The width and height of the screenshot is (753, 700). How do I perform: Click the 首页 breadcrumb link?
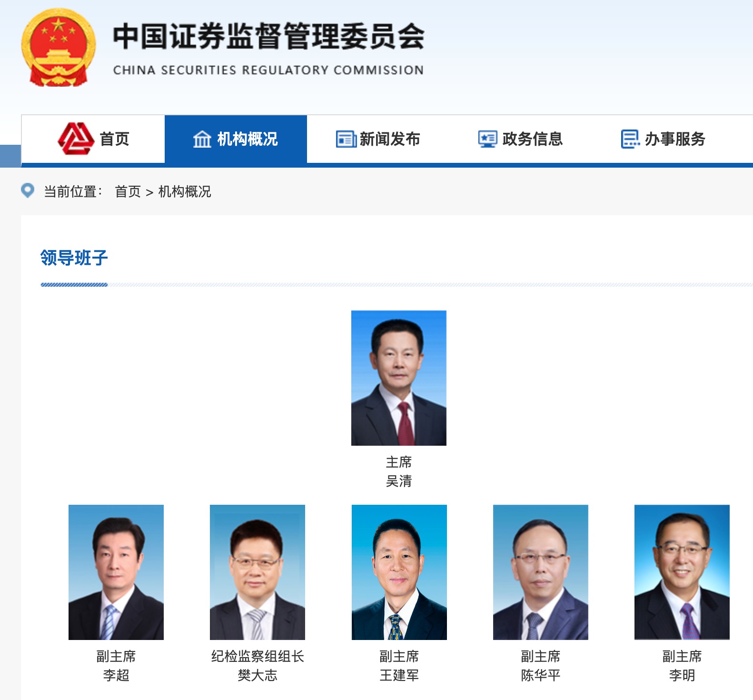pyautogui.click(x=128, y=191)
